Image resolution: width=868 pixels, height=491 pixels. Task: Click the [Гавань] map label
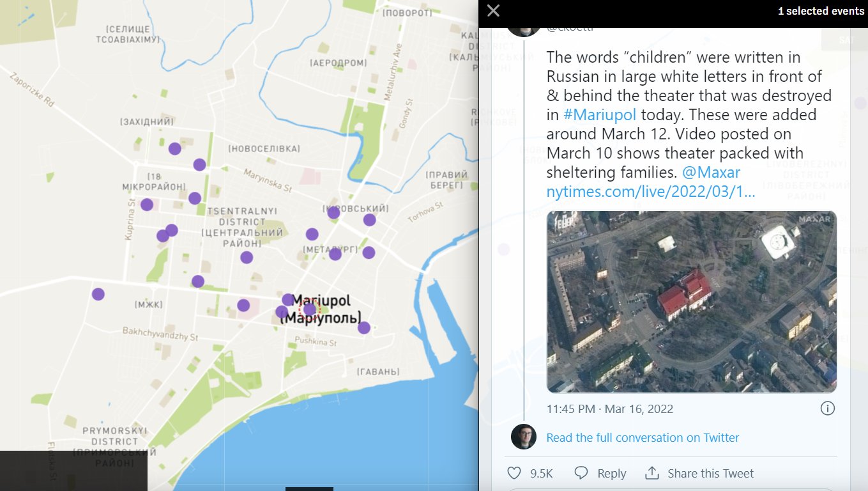[378, 371]
